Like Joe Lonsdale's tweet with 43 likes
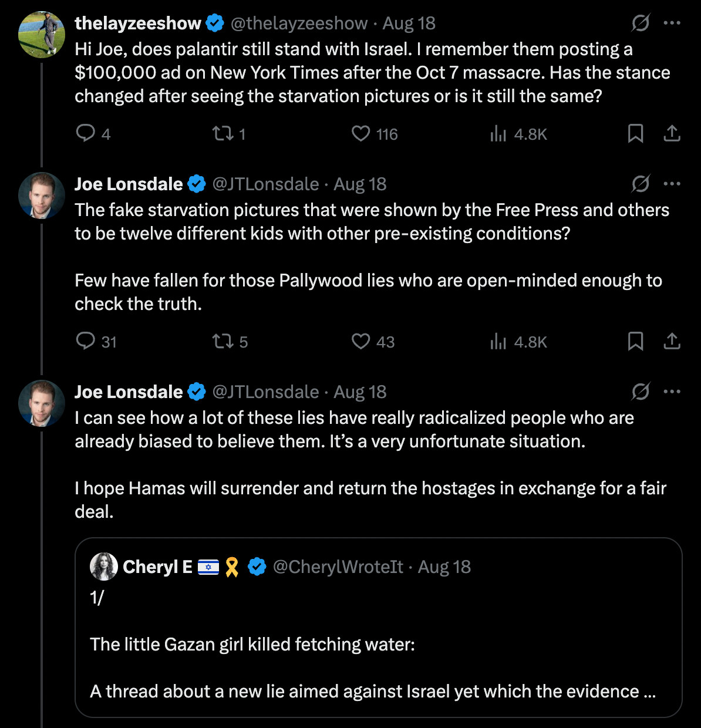Image resolution: width=701 pixels, height=728 pixels. click(x=360, y=341)
